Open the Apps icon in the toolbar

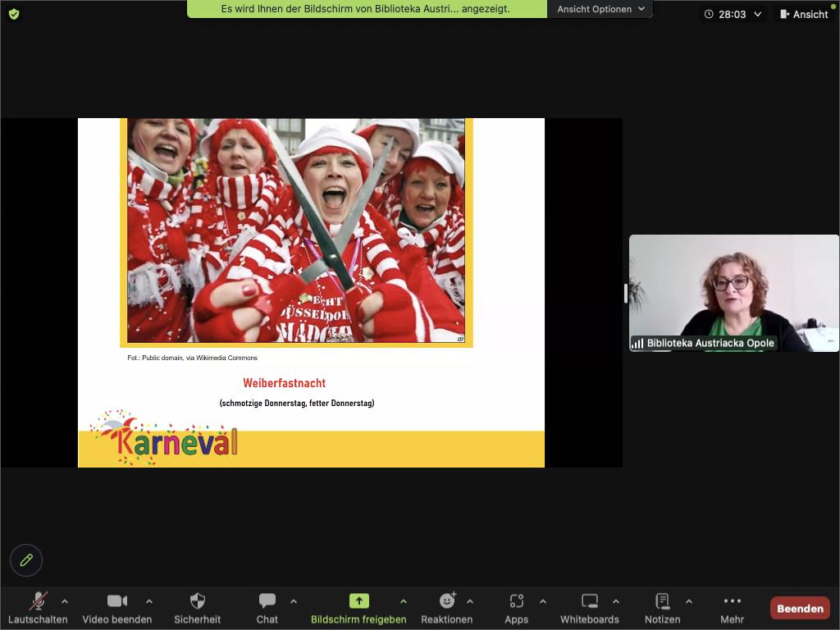[516, 601]
